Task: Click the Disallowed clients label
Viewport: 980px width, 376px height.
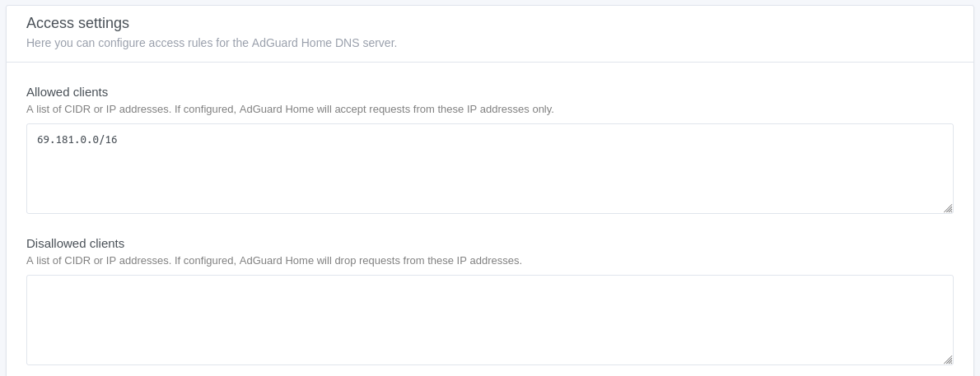Action: [x=75, y=244]
